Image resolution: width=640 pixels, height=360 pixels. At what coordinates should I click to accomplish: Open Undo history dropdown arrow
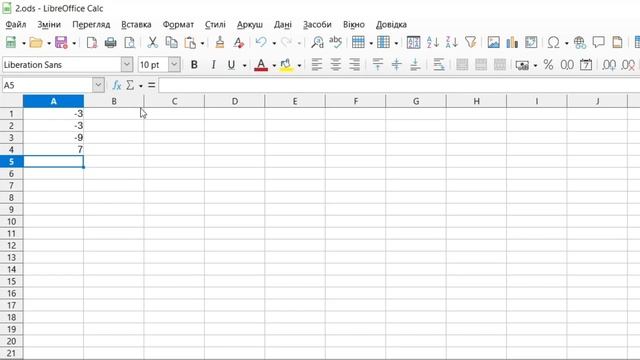(x=274, y=42)
